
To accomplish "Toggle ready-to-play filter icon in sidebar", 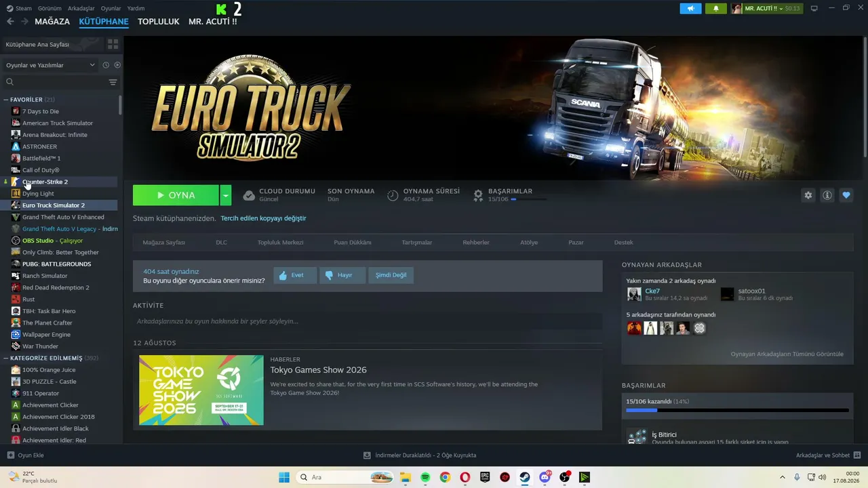I will pyautogui.click(x=117, y=65).
